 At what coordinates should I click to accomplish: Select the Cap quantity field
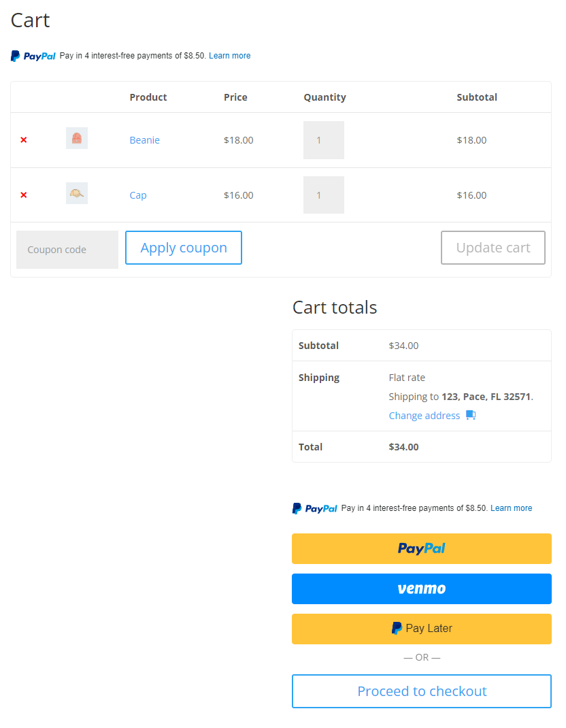point(324,195)
